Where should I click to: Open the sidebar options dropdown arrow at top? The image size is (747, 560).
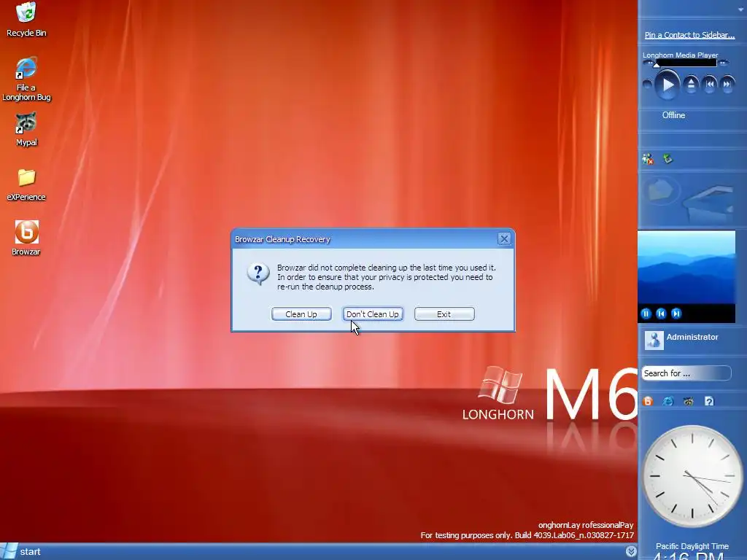pos(741,9)
